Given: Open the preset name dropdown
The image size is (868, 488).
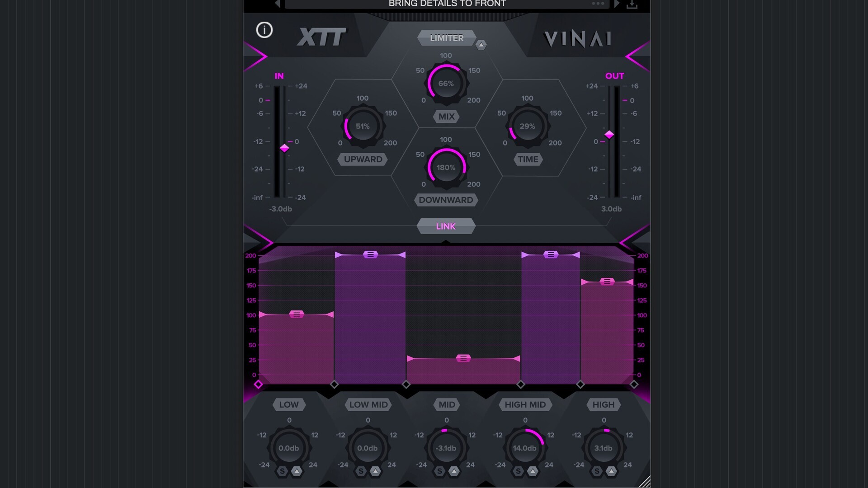Looking at the screenshot, I should pyautogui.click(x=447, y=4).
